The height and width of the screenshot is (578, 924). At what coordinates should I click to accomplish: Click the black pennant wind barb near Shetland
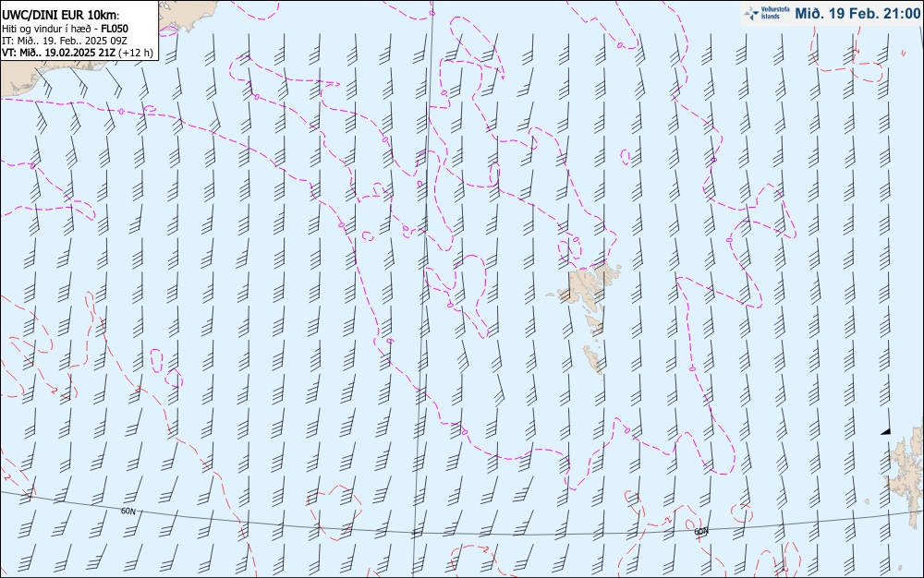[x=888, y=421]
